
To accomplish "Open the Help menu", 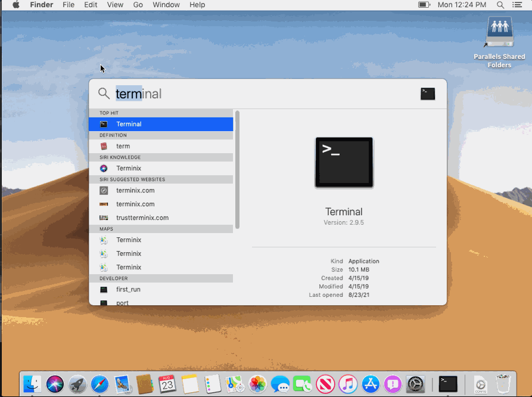I will pos(197,5).
